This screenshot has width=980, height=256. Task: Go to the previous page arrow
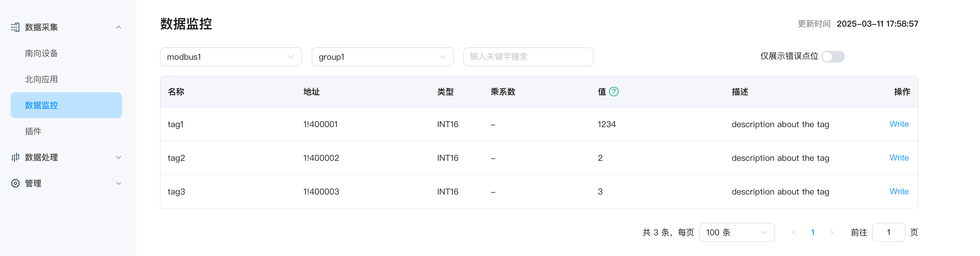(794, 232)
